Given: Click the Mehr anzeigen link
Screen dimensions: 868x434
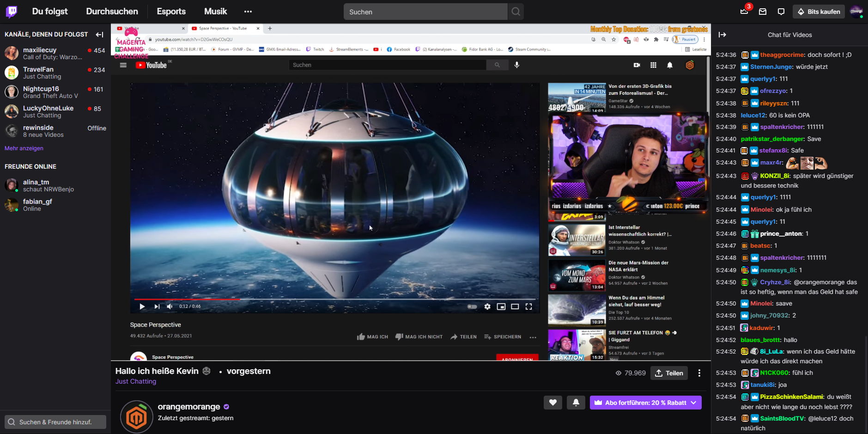Looking at the screenshot, I should point(24,148).
